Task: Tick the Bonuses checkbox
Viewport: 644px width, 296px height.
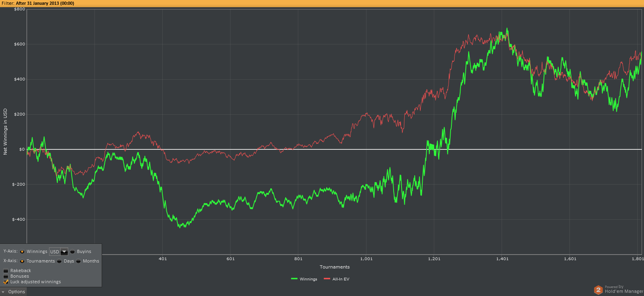Action: click(x=6, y=276)
